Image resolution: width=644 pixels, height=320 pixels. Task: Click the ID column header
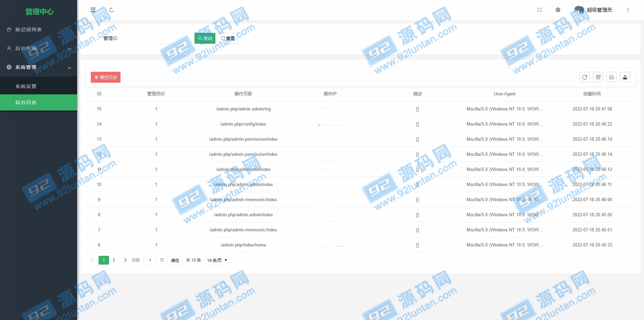tap(99, 94)
